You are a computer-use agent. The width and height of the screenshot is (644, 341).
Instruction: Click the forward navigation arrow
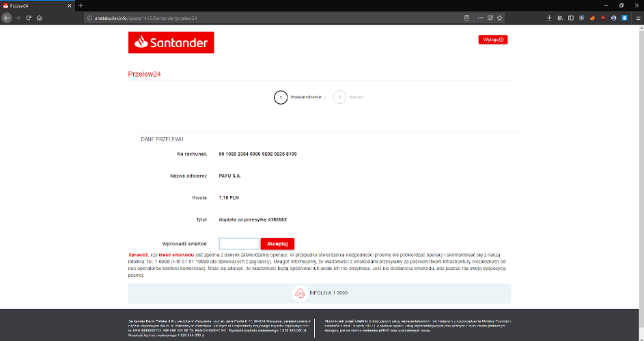tap(18, 18)
